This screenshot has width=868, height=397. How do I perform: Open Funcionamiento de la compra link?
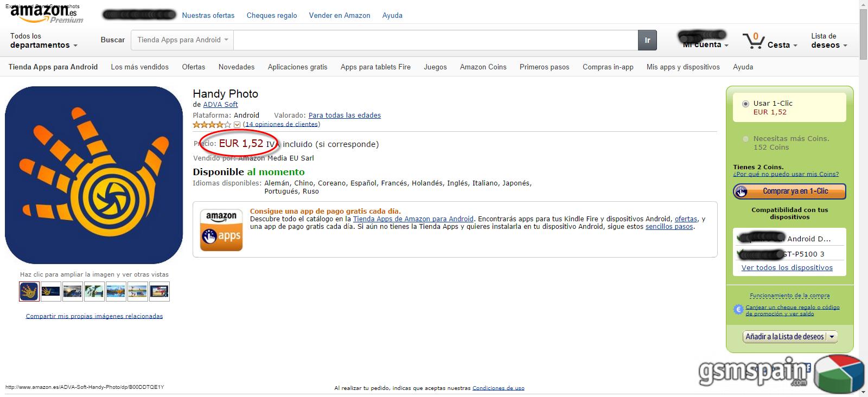pyautogui.click(x=790, y=296)
